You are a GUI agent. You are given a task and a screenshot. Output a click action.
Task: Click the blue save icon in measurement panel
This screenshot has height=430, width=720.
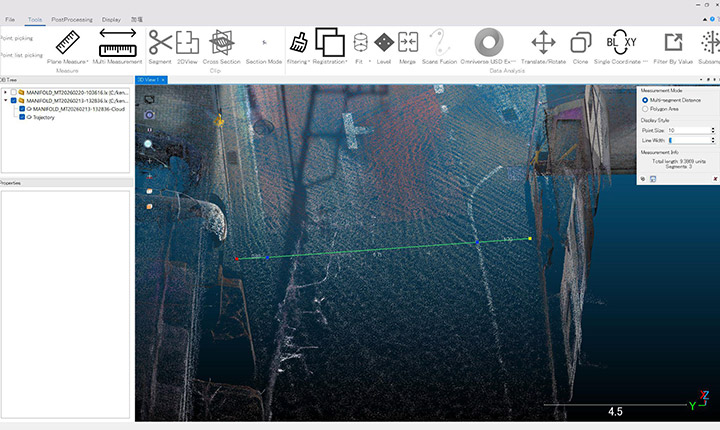(x=653, y=179)
